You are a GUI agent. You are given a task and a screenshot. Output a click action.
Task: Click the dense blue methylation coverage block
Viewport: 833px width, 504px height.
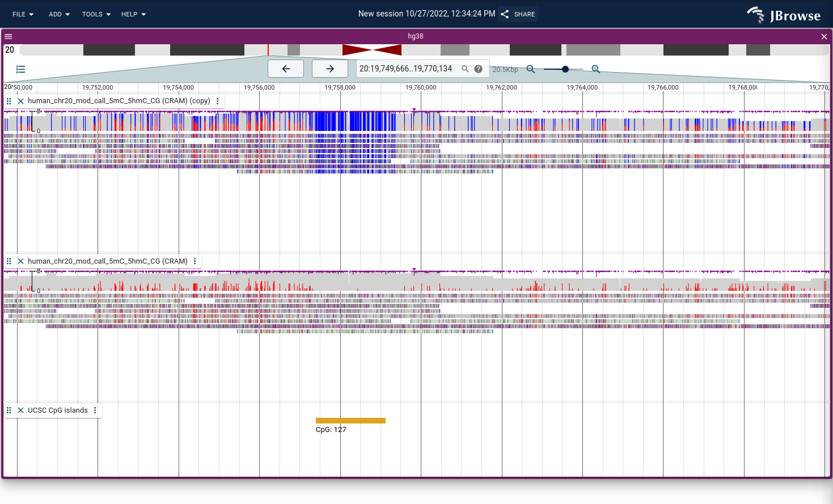click(x=356, y=121)
